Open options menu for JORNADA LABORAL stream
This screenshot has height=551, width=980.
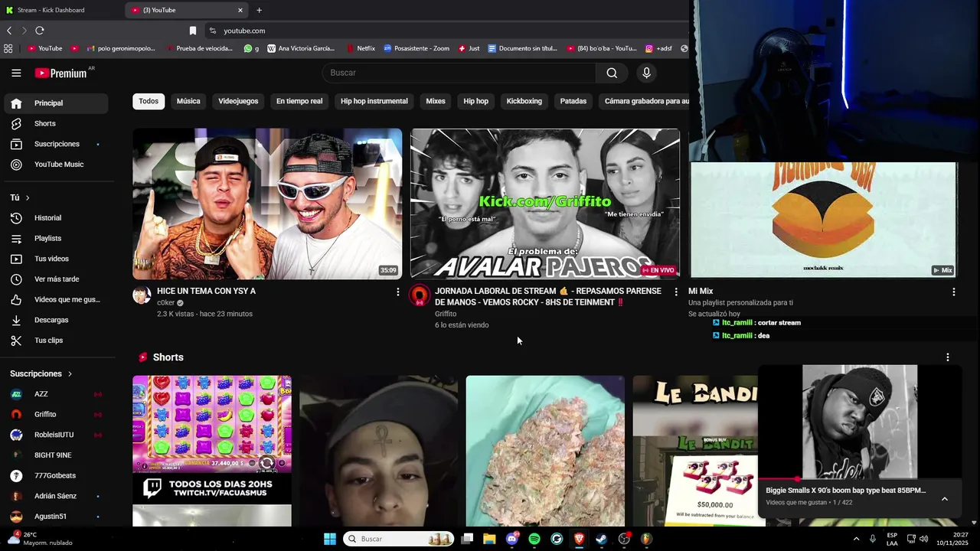pos(675,292)
